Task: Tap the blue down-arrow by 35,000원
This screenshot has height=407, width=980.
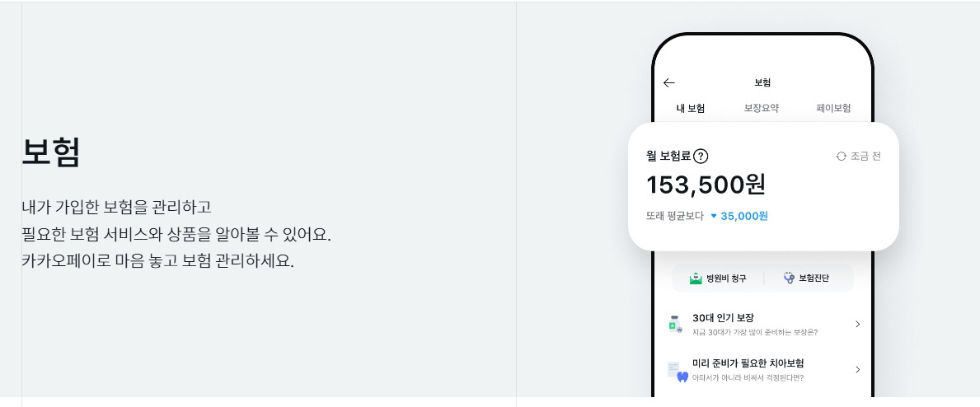Action: 714,217
